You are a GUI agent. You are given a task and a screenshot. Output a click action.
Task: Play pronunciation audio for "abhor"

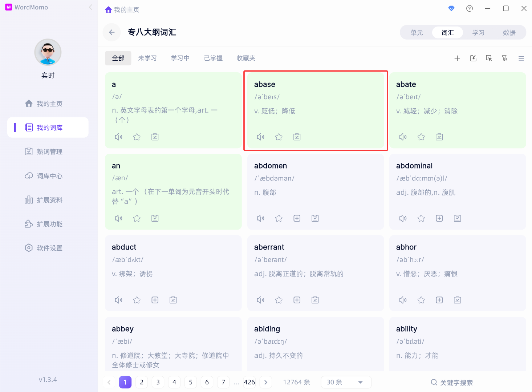tap(403, 300)
